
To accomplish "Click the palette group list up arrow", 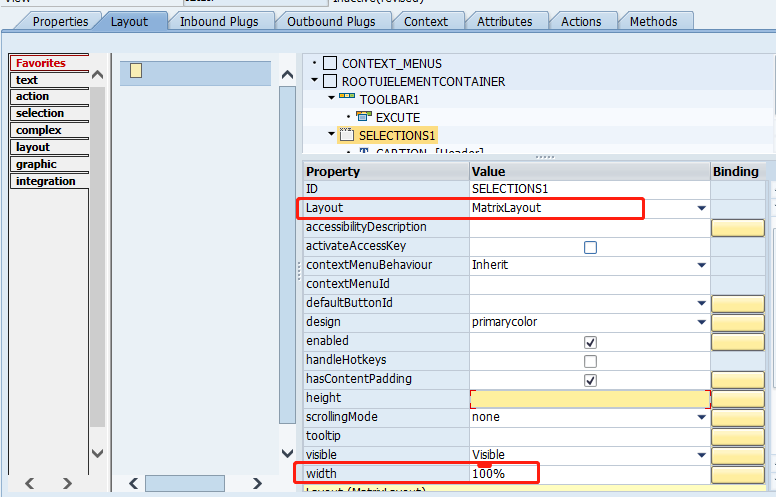I will pyautogui.click(x=97, y=75).
